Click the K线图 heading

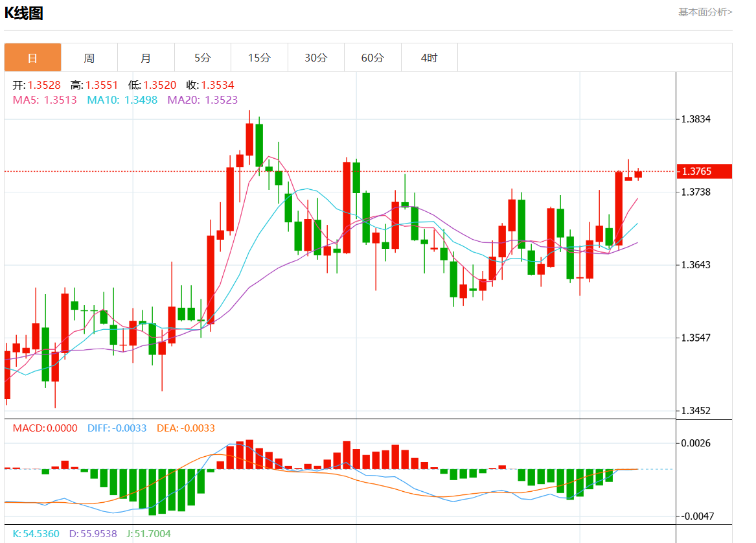pos(23,13)
